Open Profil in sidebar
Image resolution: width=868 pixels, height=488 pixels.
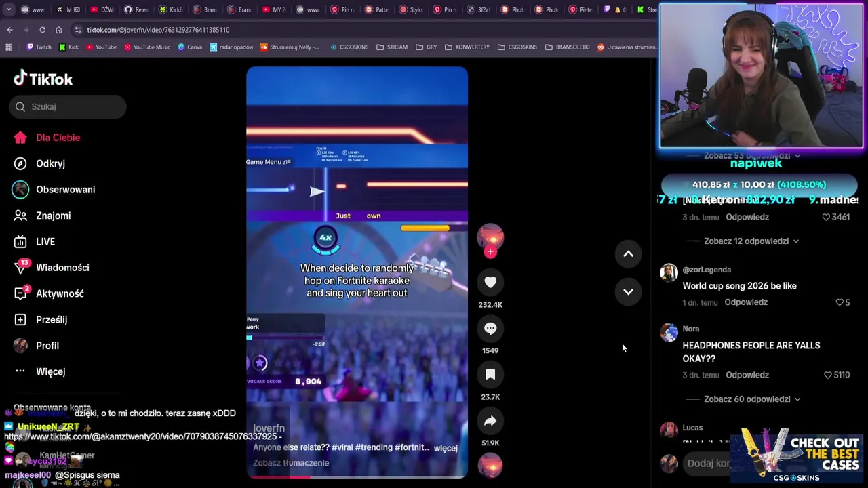37,346
